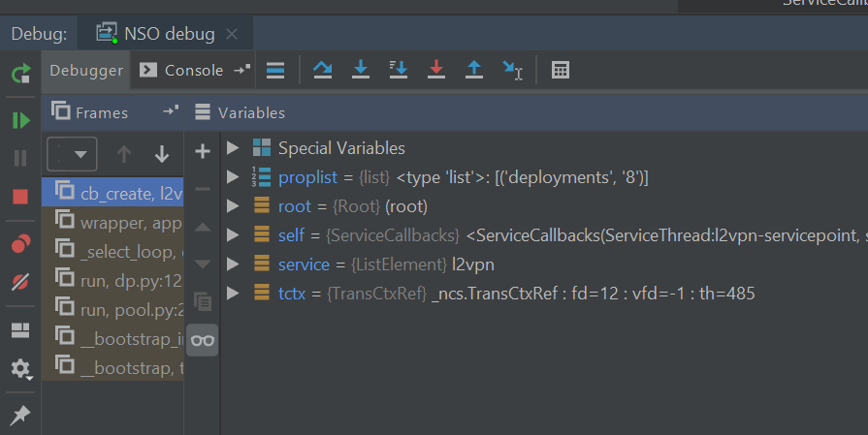
Task: Expand the tctx variable
Action: coord(233,293)
